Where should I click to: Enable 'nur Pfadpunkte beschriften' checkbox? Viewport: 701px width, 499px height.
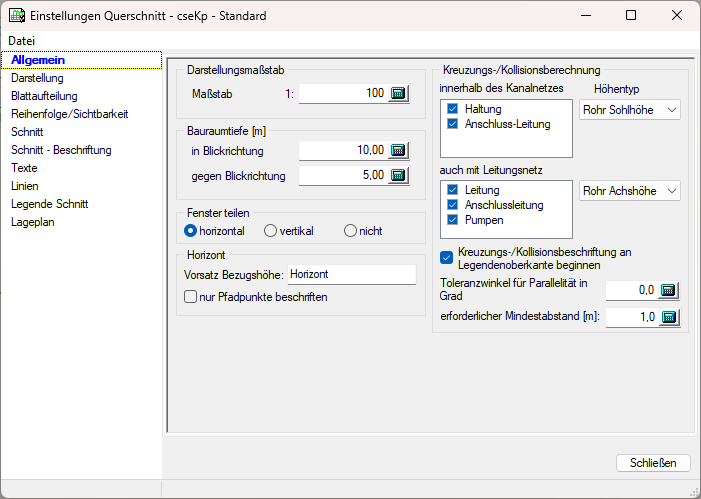click(x=190, y=297)
